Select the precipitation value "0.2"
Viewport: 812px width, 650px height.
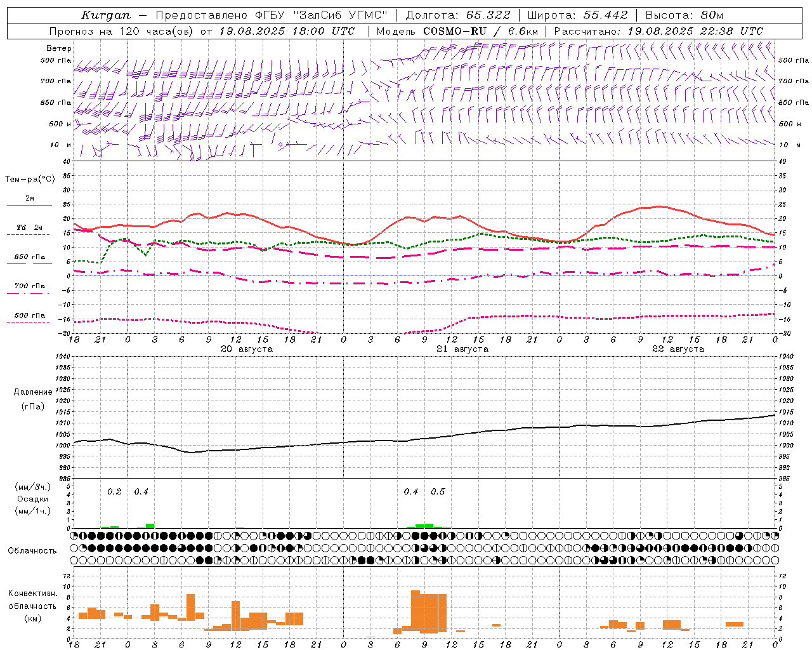pyautogui.click(x=114, y=492)
